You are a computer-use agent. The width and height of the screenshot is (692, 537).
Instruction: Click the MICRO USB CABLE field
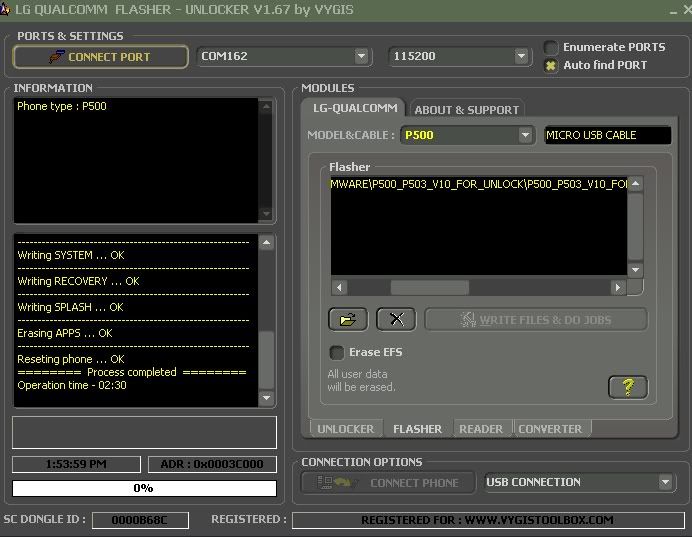[x=608, y=135]
